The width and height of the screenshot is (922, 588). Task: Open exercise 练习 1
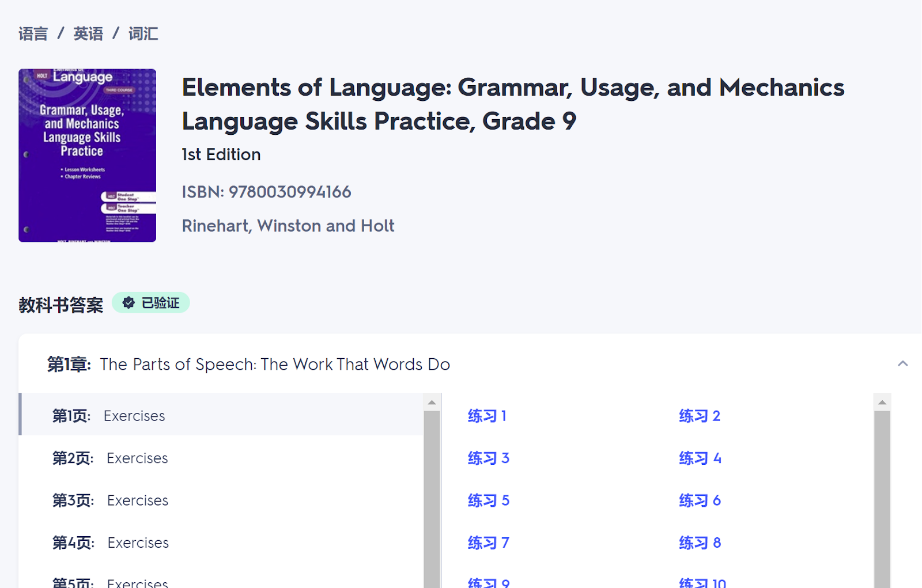point(487,416)
